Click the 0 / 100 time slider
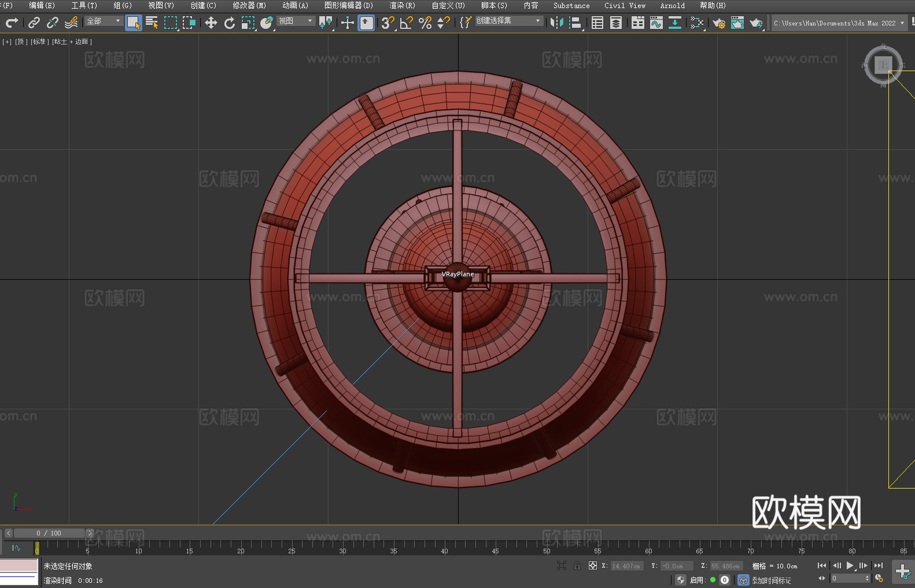 (x=49, y=533)
